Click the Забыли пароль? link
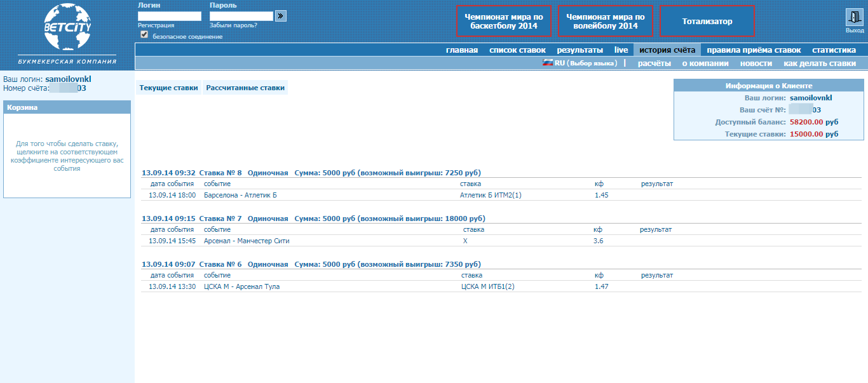This screenshot has width=868, height=383. pos(233,25)
